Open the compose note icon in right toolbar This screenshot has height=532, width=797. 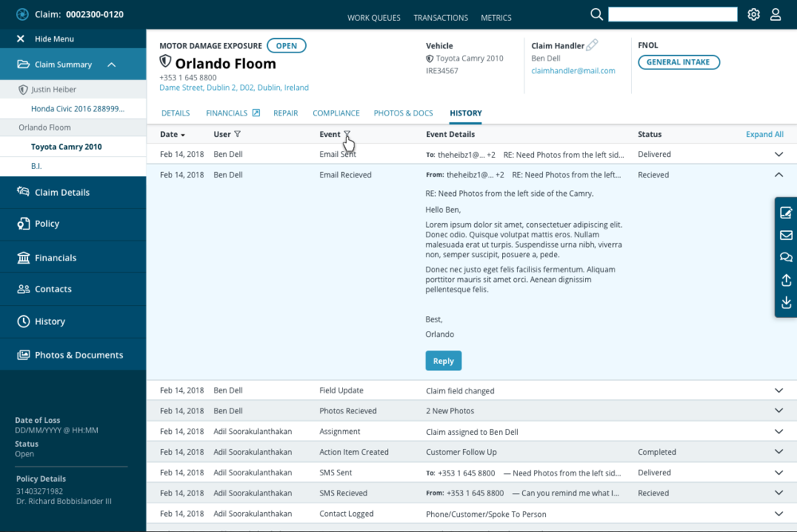coord(786,213)
